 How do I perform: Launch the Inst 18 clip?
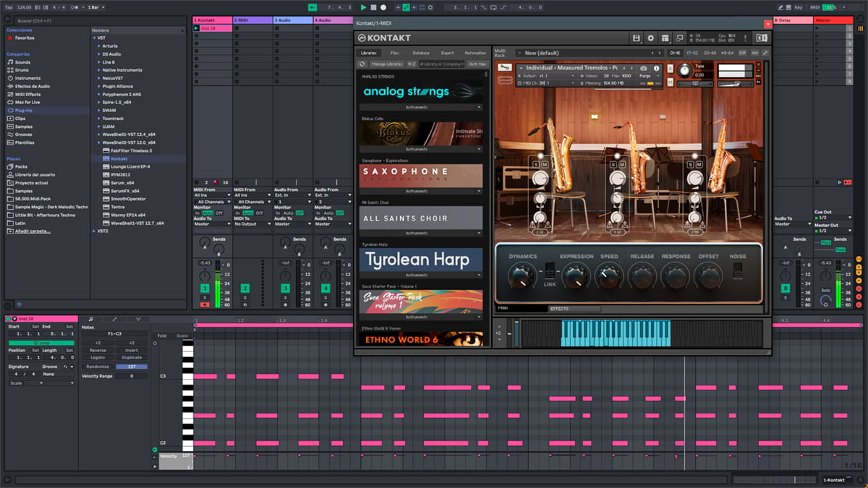pos(197,28)
